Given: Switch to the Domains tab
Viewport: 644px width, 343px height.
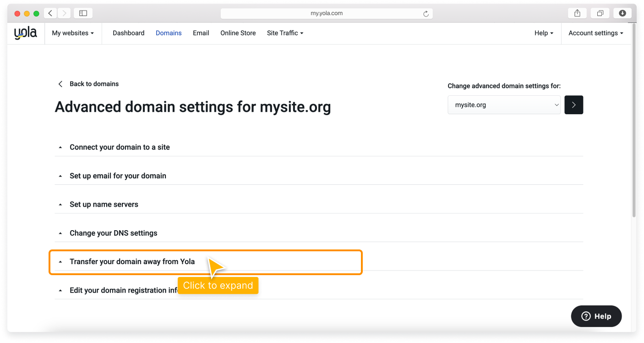Looking at the screenshot, I should 168,33.
